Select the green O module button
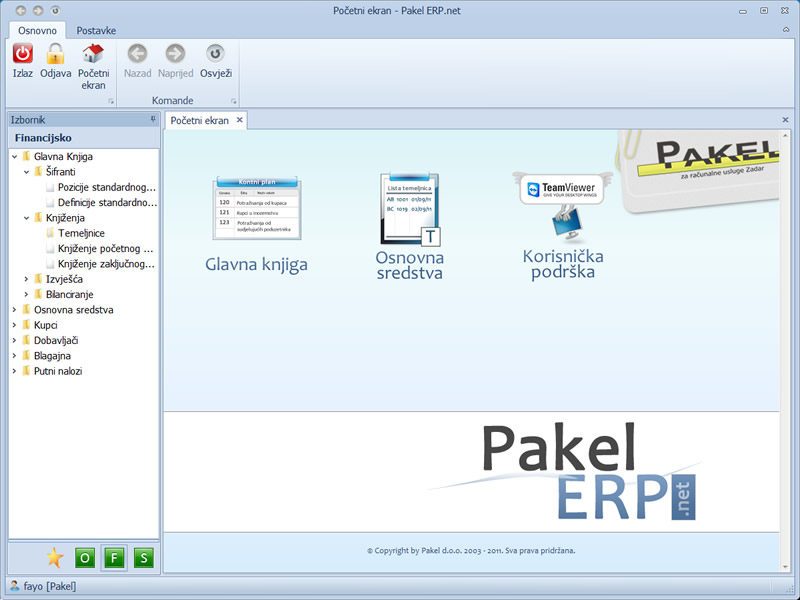 [85, 558]
